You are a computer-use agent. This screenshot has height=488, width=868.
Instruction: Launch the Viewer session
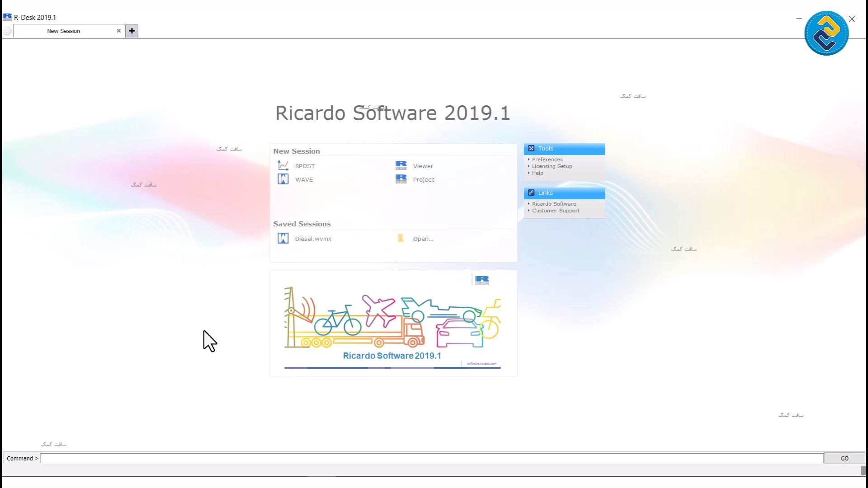[x=423, y=166]
